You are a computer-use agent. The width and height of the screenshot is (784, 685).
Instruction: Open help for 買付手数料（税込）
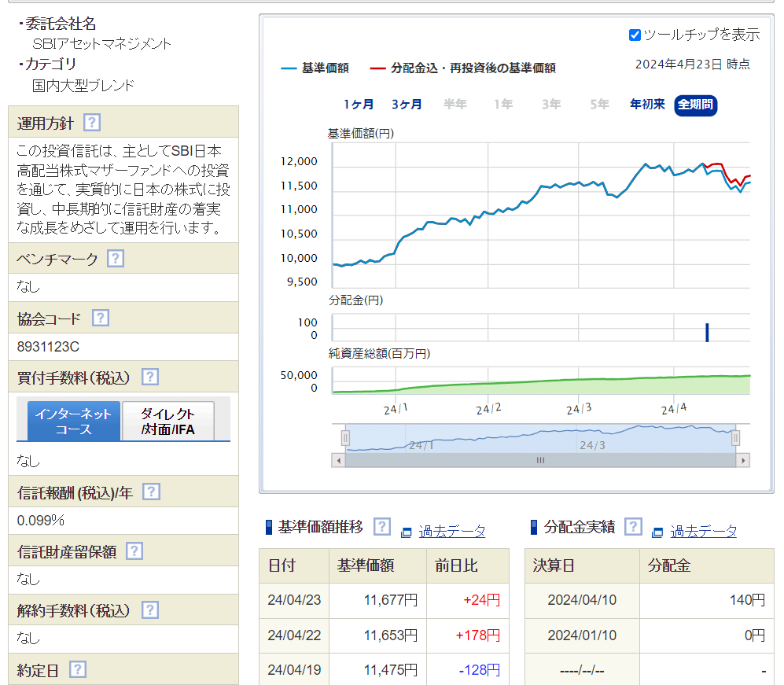149,377
